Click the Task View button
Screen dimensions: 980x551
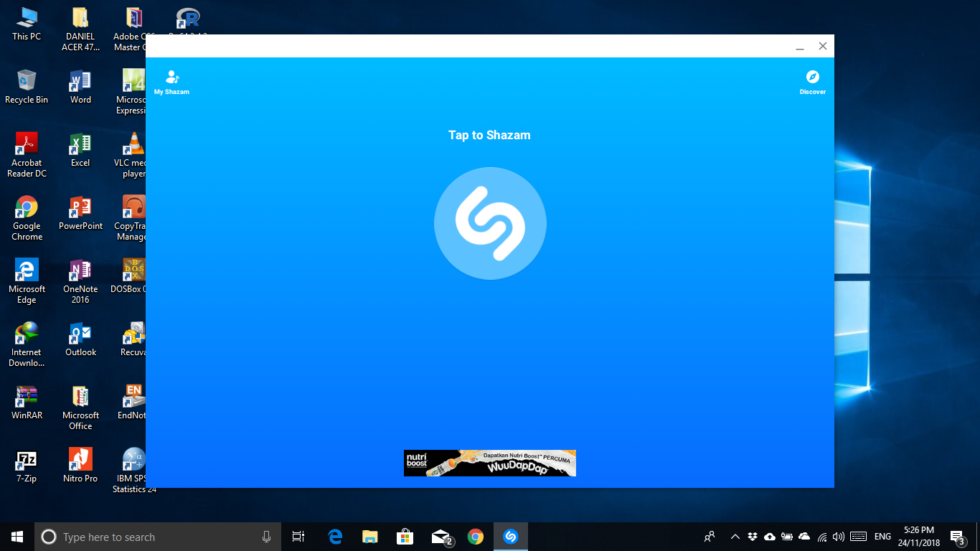pos(298,537)
